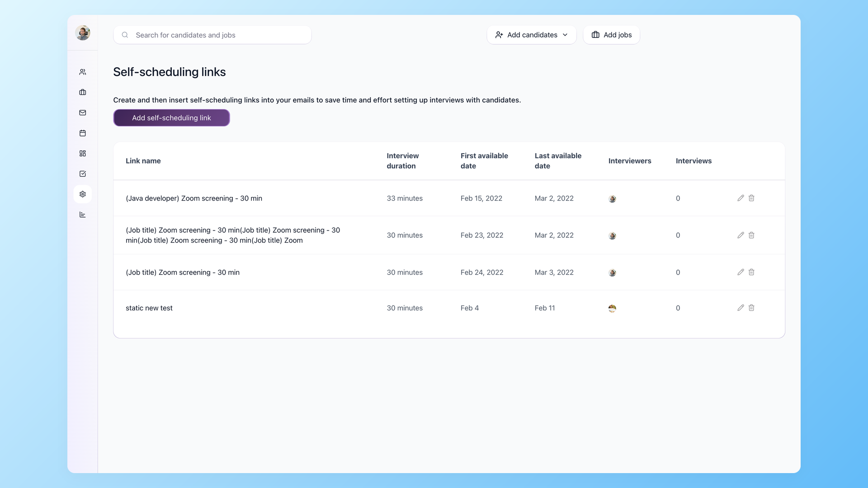This screenshot has height=488, width=868.
Task: Click interviewer avatar in Feb 23 row
Action: point(612,236)
